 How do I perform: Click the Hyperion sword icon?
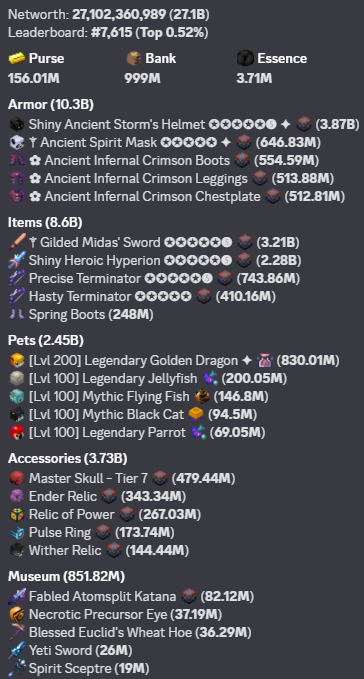[17, 260]
